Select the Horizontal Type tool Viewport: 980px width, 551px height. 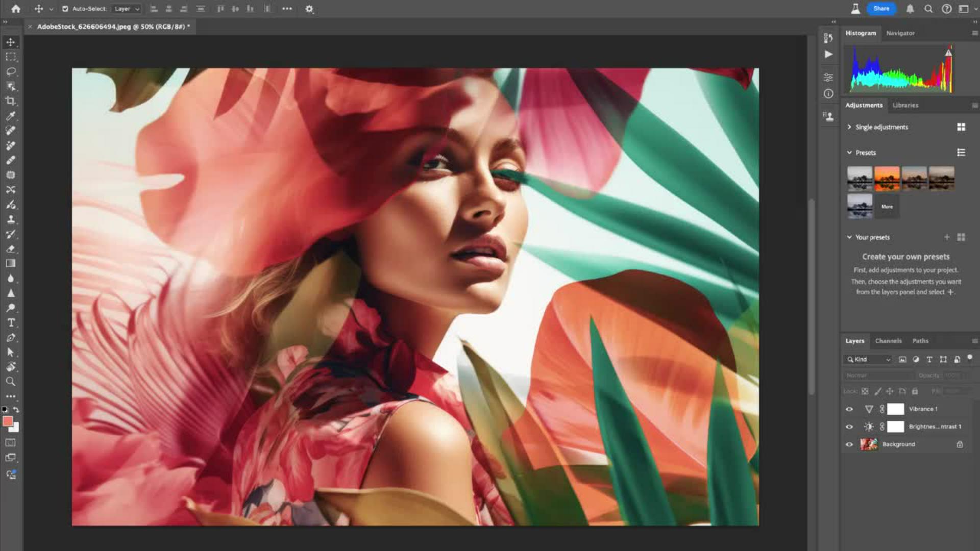click(x=11, y=323)
